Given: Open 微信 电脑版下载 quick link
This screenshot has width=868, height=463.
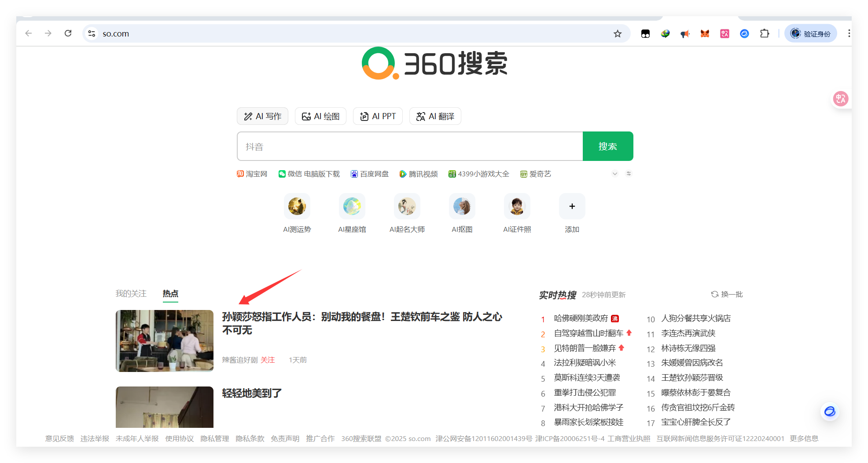Looking at the screenshot, I should click(309, 174).
